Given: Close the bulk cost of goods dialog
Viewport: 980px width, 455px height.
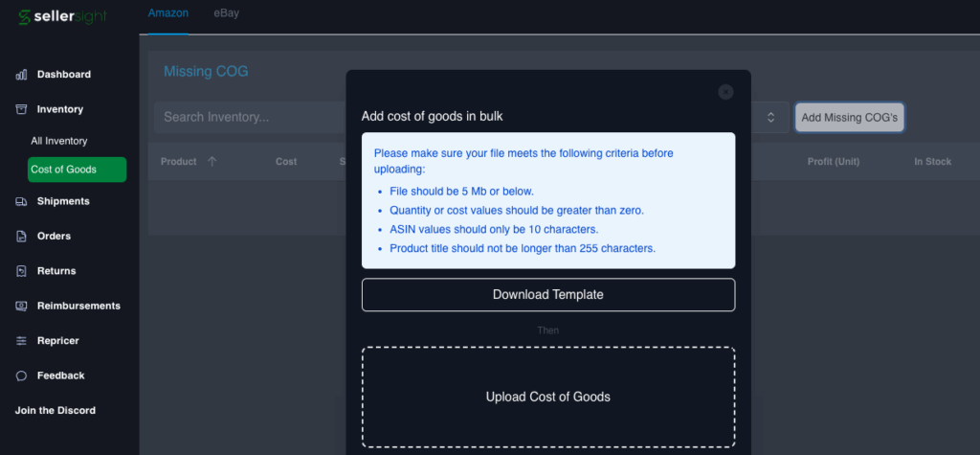Looking at the screenshot, I should click(725, 92).
